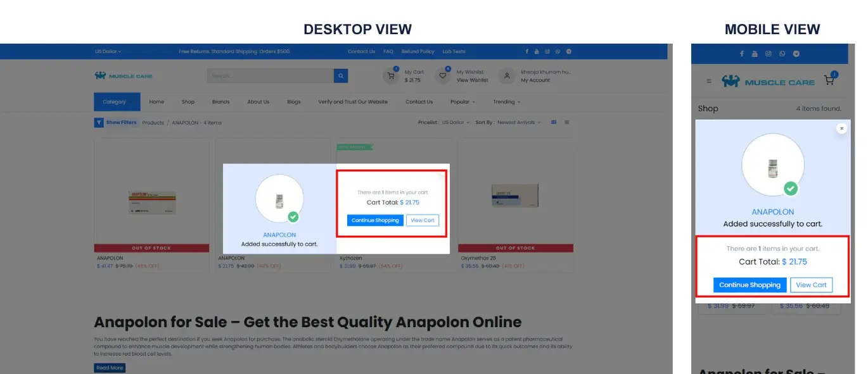Tap the shopping cart icon in mobile header

click(x=829, y=80)
